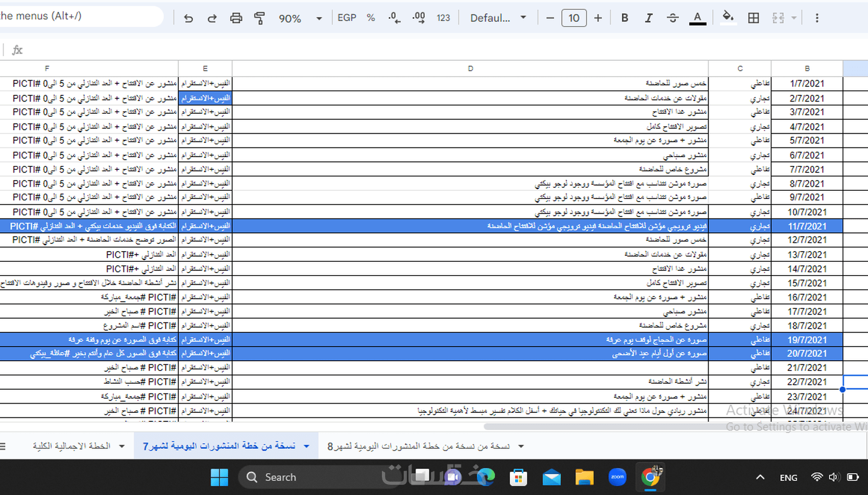The width and height of the screenshot is (868, 495).
Task: Select the blue column E cell in row 2/7/2021
Action: [x=205, y=98]
